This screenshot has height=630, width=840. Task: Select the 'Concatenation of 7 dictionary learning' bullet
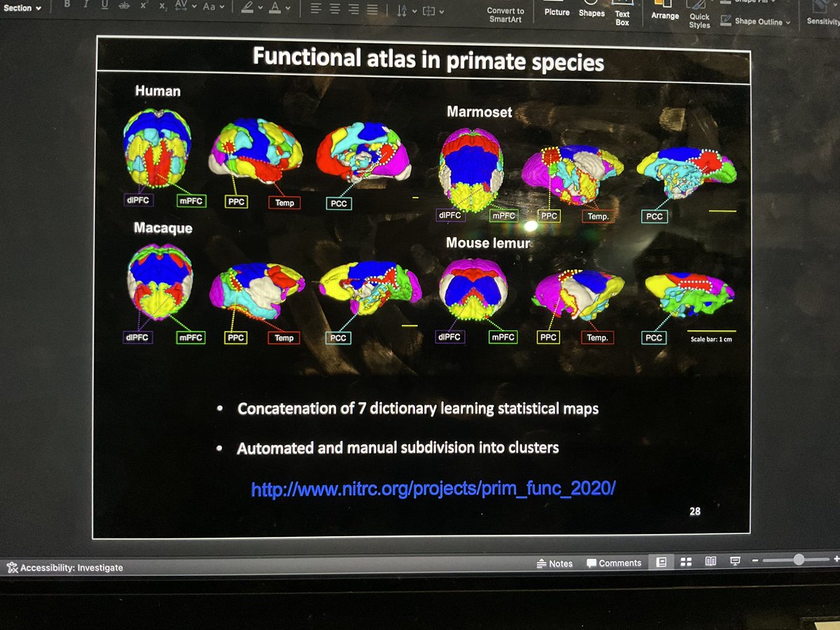click(418, 408)
